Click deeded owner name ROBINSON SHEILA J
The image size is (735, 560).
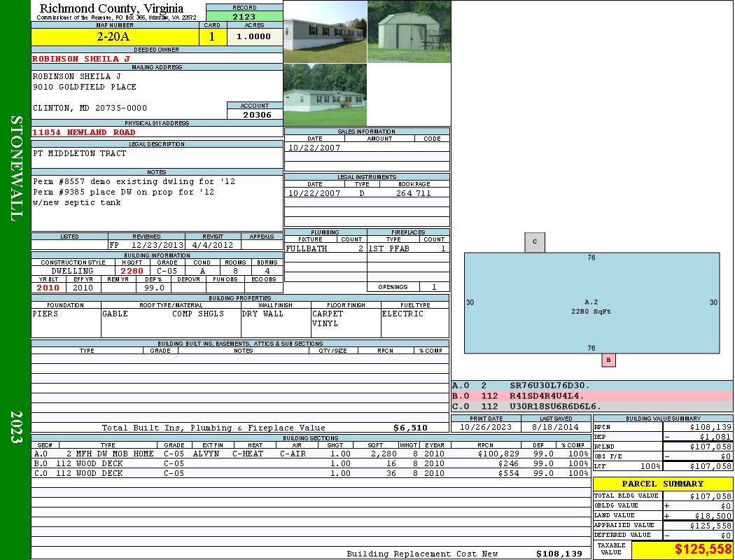(81, 59)
